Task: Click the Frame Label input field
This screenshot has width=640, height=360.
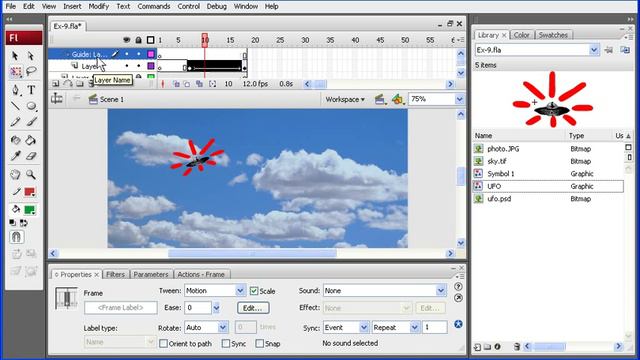Action: 121,308
